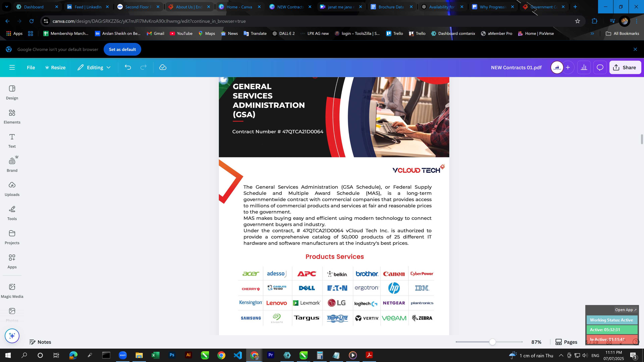This screenshot has height=362, width=644.
Task: Click the Share button
Action: (625, 67)
